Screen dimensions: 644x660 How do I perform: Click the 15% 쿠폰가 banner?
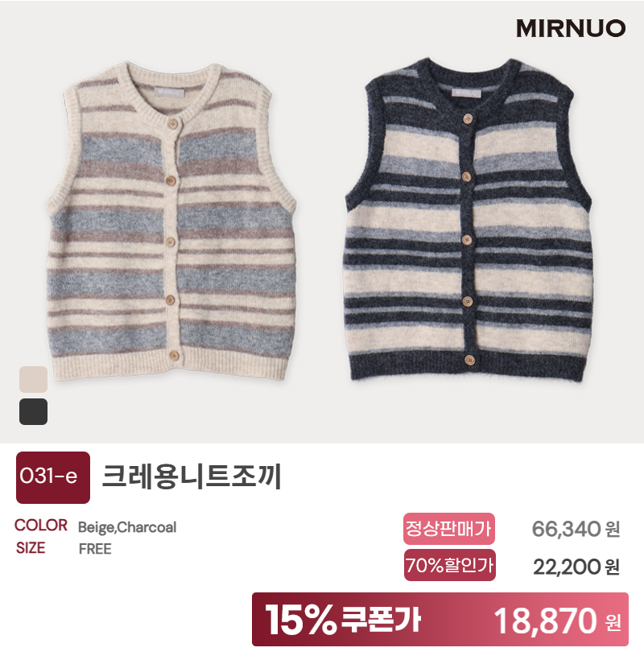pyautogui.click(x=440, y=619)
